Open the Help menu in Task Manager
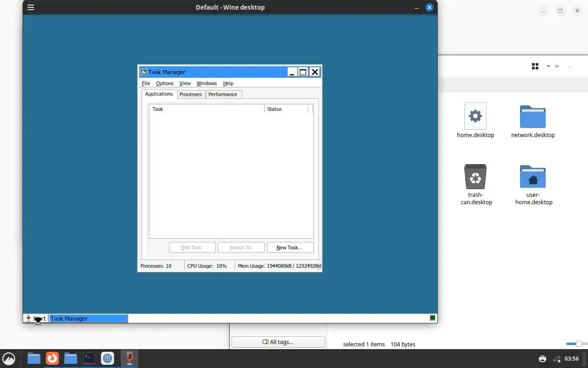Image resolution: width=588 pixels, height=368 pixels. (228, 83)
